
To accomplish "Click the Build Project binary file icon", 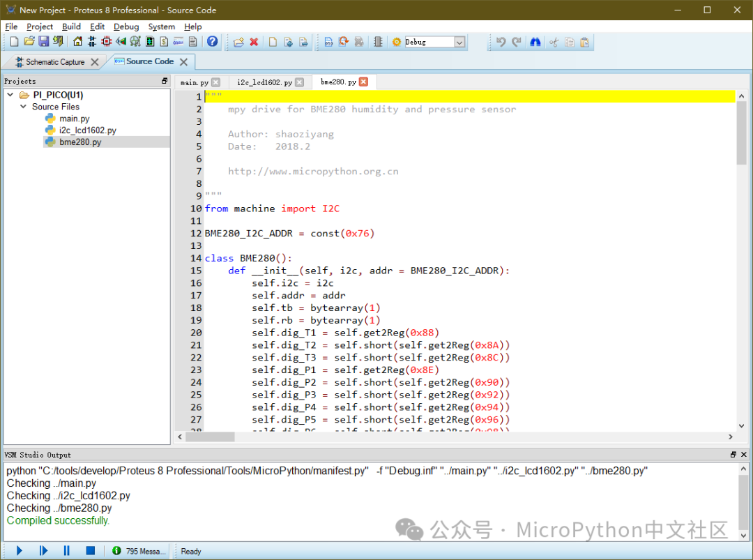I will (328, 43).
